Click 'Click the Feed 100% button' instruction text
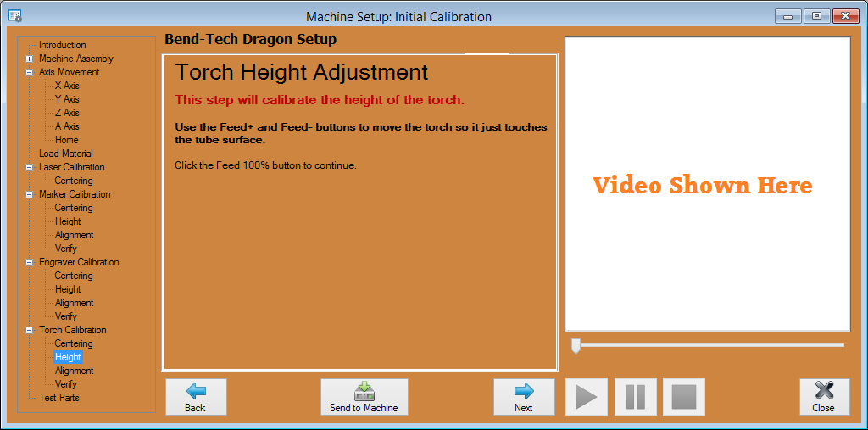The height and width of the screenshot is (430, 868). (265, 165)
